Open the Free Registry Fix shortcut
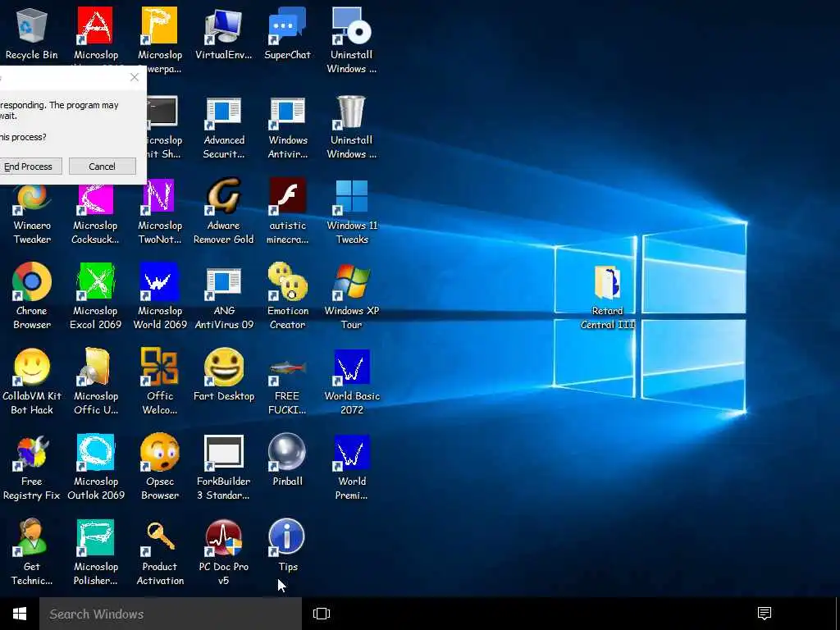This screenshot has width=840, height=630. (32, 452)
